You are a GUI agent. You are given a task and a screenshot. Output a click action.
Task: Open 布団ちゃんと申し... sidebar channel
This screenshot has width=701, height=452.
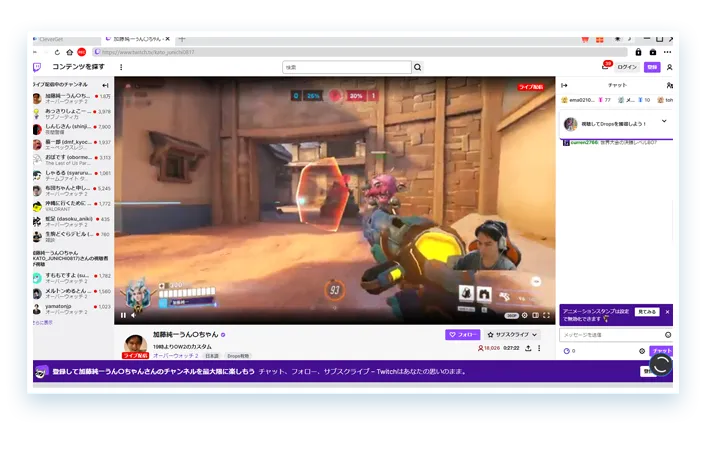[x=72, y=190]
